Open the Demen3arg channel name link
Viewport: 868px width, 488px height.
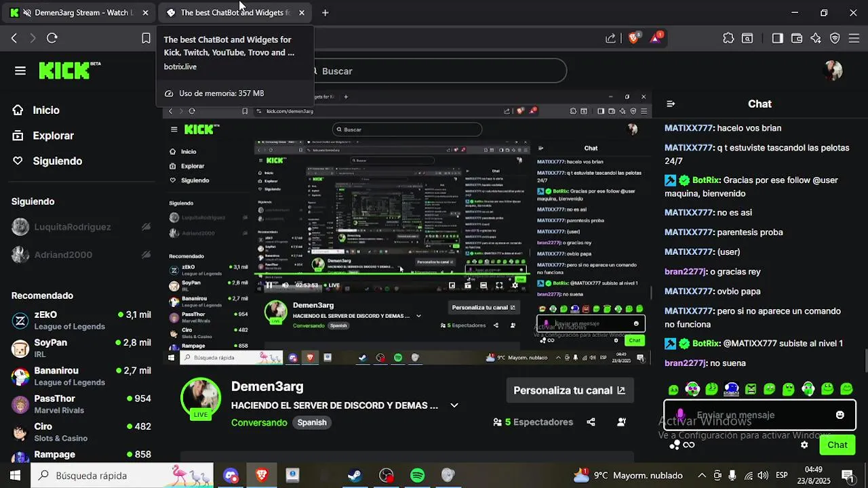267,386
